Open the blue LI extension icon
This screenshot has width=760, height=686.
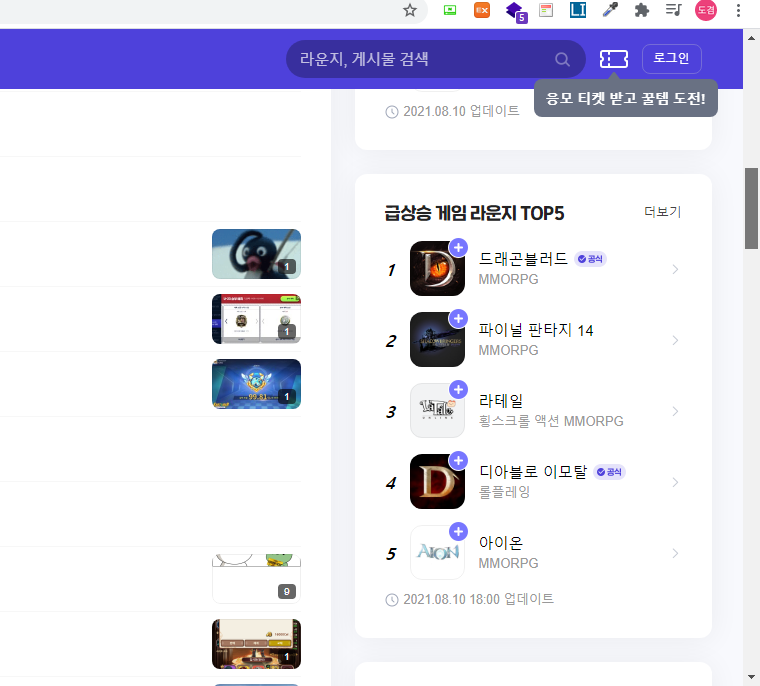[x=578, y=10]
